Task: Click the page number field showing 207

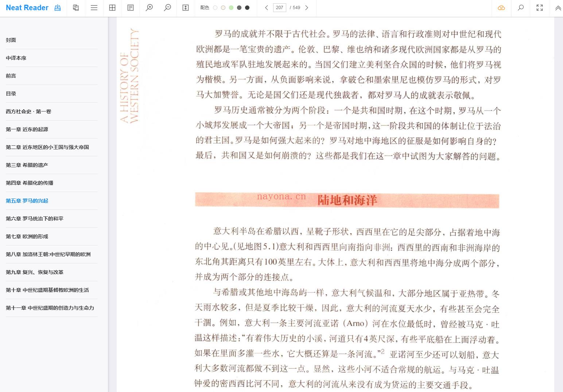Action: pos(280,8)
